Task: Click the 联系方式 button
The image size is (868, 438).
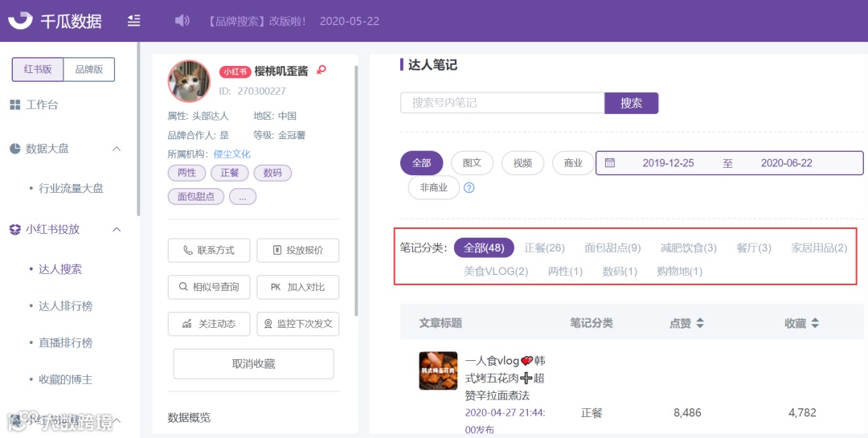Action: [209, 250]
